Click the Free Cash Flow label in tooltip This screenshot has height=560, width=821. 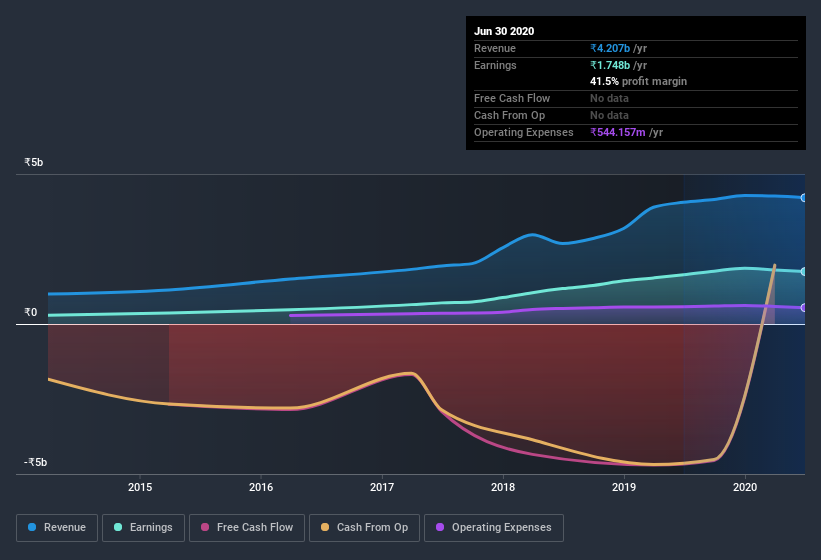512,98
